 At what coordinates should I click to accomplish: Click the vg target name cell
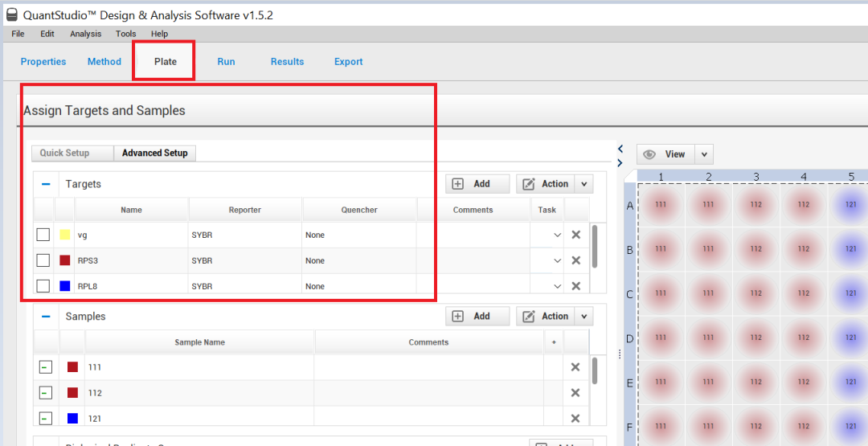[132, 235]
